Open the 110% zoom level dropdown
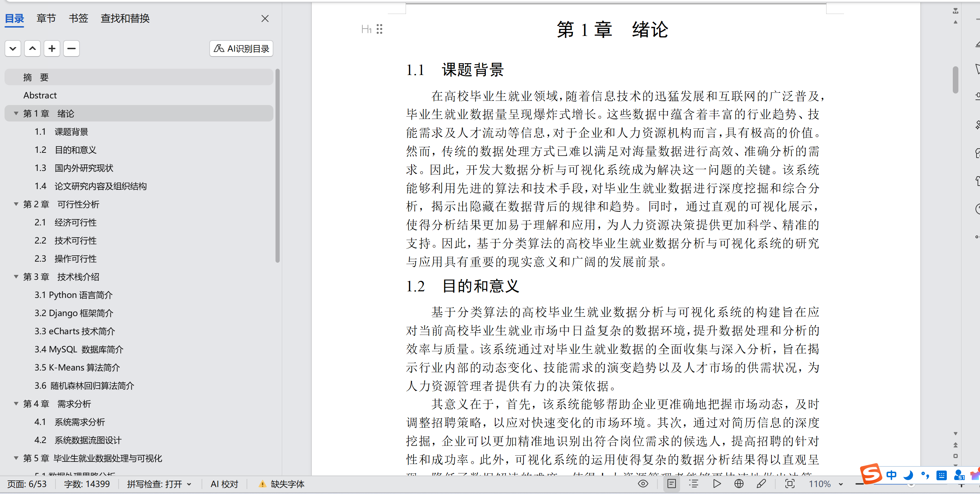980x494 pixels. coord(826,484)
